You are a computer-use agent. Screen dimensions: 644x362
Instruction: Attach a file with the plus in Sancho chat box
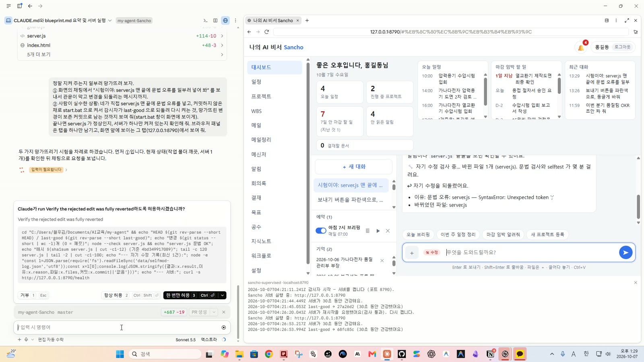point(412,253)
